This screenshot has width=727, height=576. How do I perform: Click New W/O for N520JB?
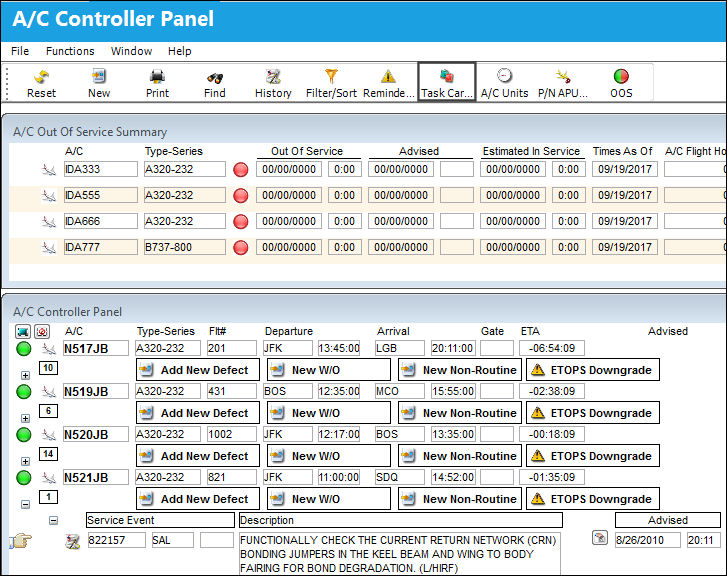[329, 456]
